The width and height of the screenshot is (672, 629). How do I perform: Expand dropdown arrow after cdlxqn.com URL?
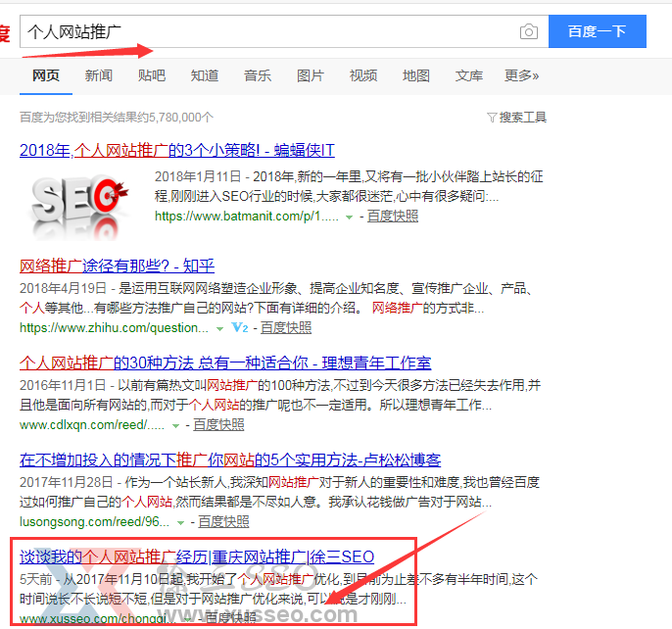[175, 426]
